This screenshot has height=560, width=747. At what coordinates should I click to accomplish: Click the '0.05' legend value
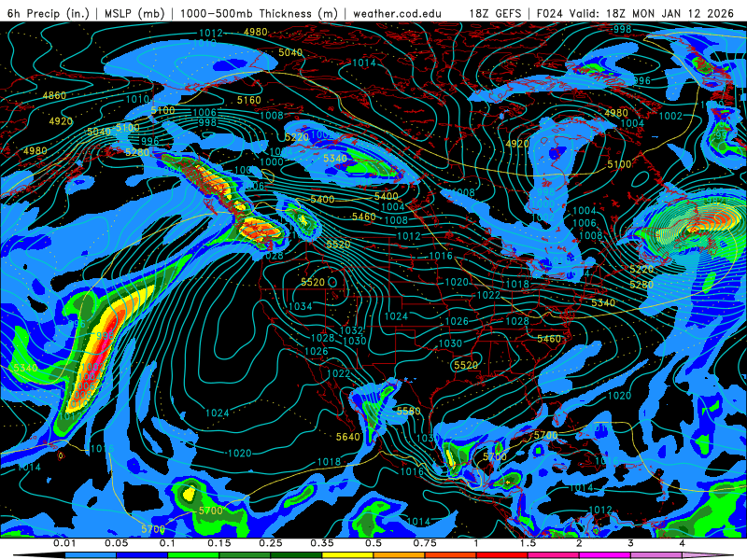click(x=116, y=543)
